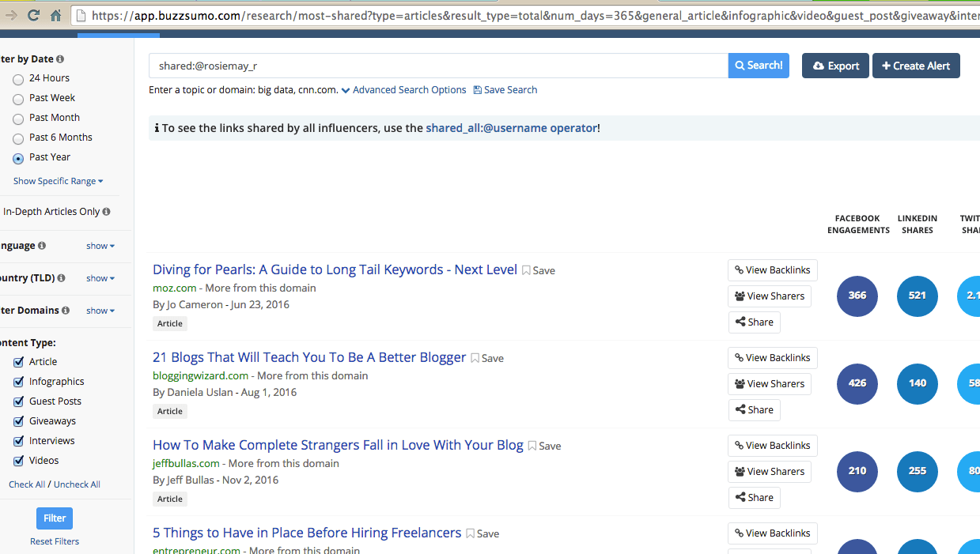
Task: Share the 21 Blogs article
Action: pos(754,410)
